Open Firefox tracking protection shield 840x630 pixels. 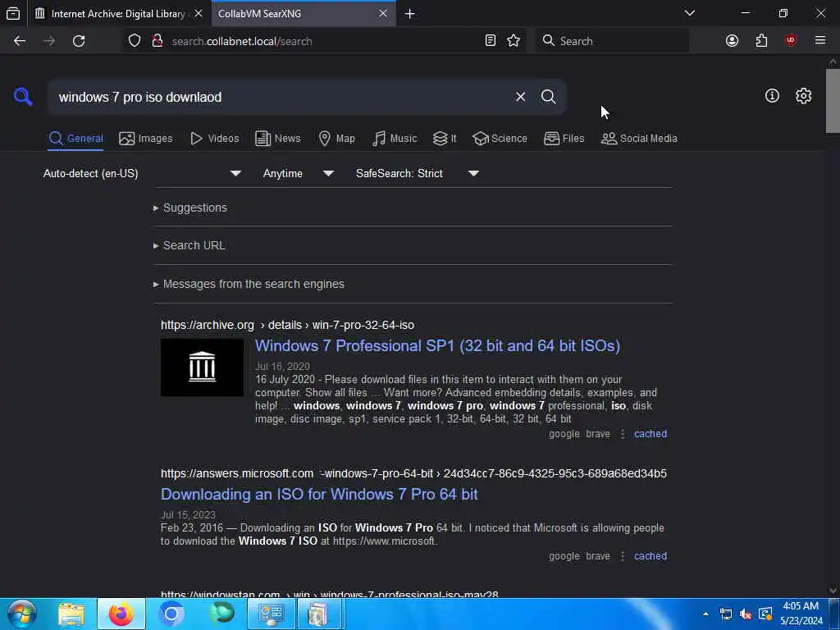[x=135, y=41]
